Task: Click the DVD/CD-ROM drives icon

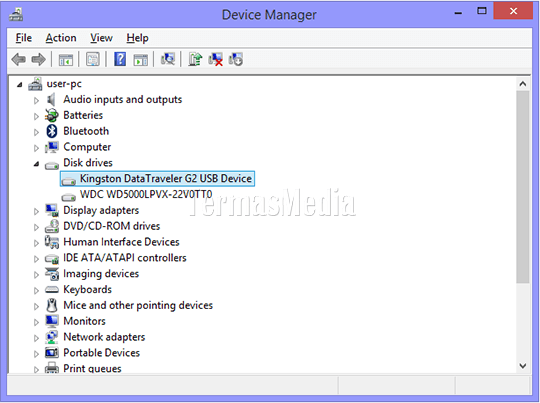Action: pos(52,226)
